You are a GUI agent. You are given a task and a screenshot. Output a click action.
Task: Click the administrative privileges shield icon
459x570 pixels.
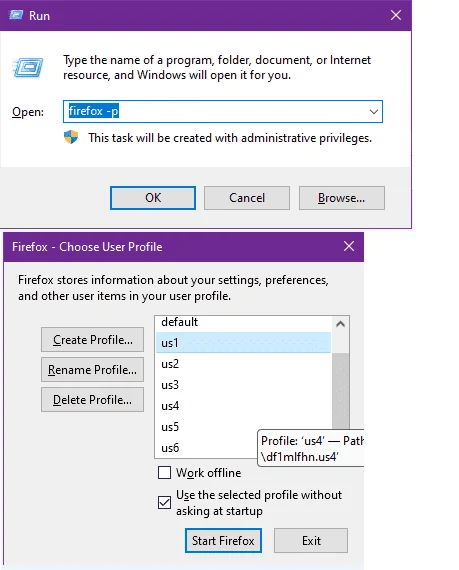[71, 137]
